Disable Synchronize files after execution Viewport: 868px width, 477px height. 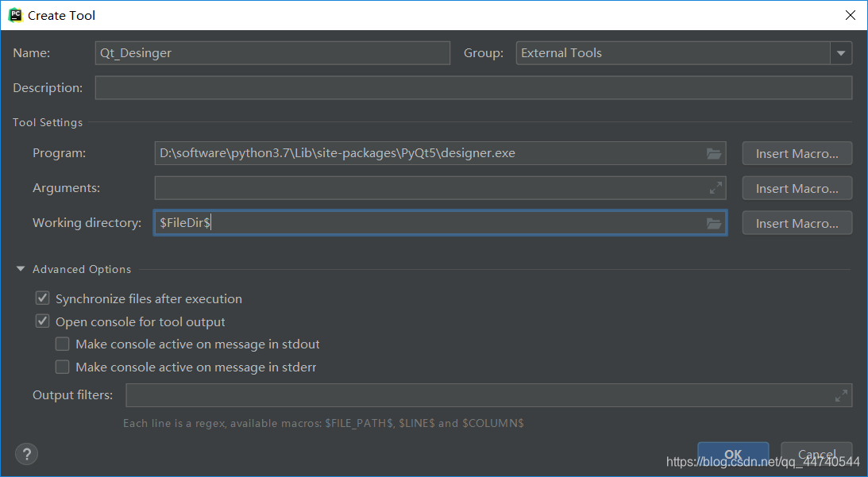(x=42, y=298)
